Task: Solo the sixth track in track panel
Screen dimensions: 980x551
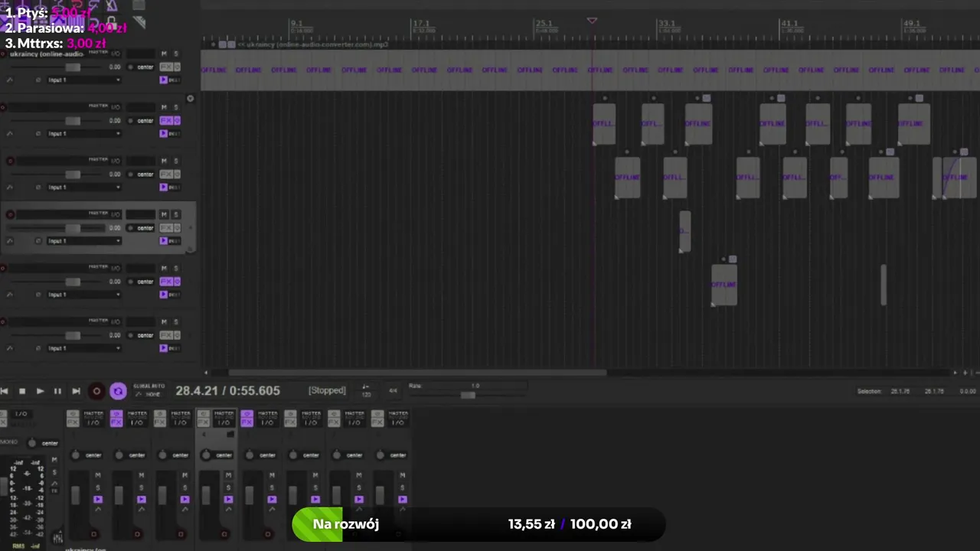Action: pos(175,321)
